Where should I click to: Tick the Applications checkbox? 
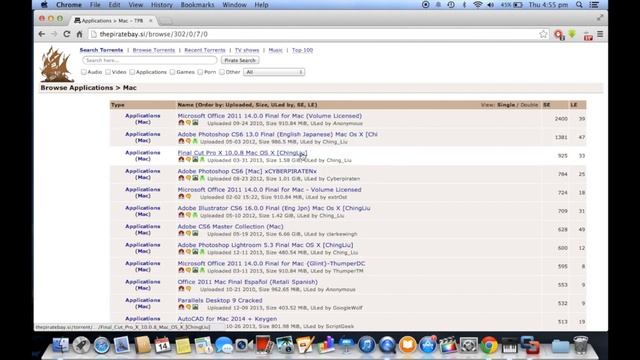coord(132,72)
